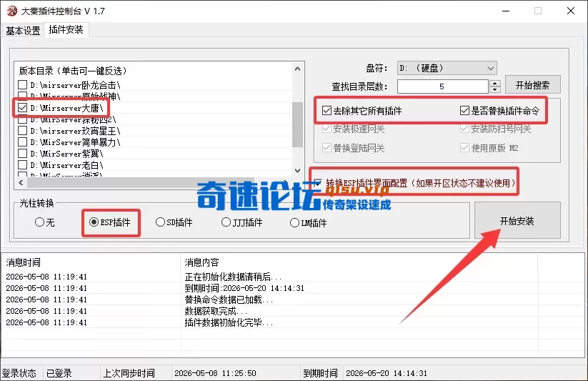The width and height of the screenshot is (588, 381).
Task: Click scroll down arrow in directory list
Action: (297, 171)
